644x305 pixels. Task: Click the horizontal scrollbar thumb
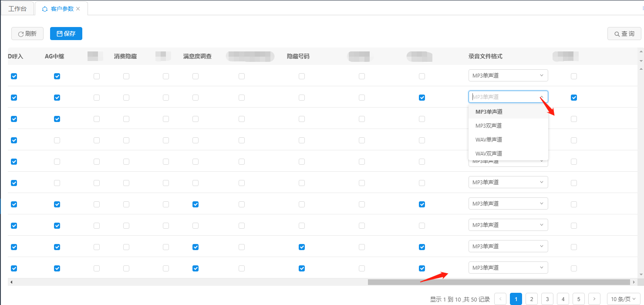pos(499,282)
